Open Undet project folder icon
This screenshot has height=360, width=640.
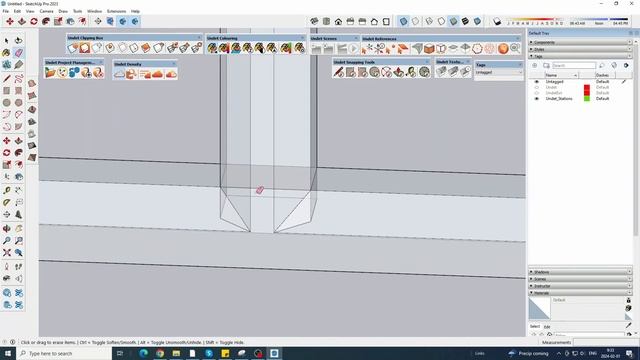click(50, 73)
